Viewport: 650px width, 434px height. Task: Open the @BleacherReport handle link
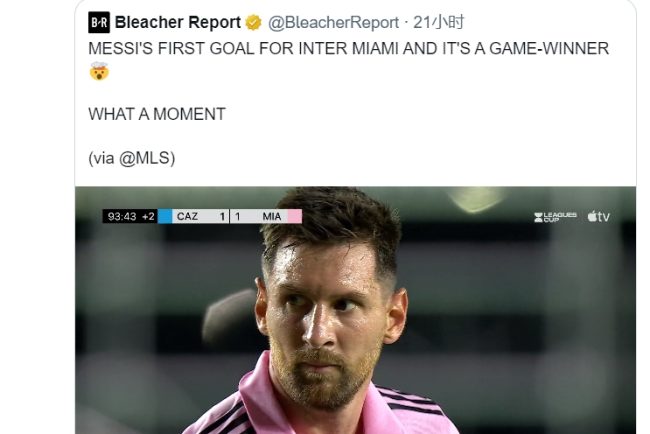click(x=333, y=23)
